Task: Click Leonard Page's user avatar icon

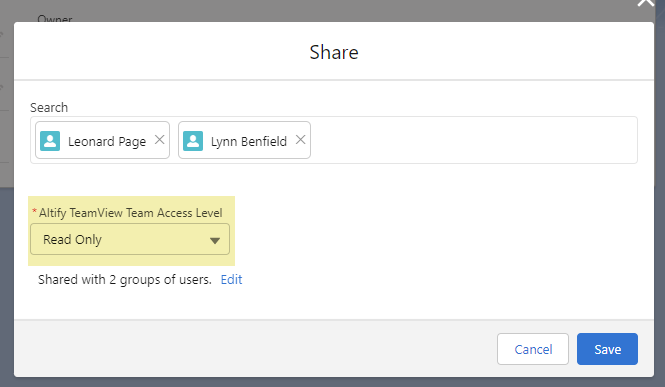Action: [50, 141]
